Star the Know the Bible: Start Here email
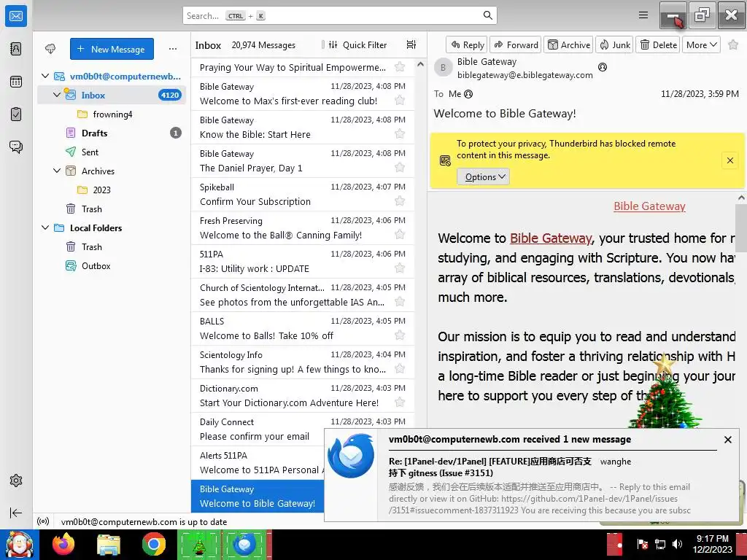The image size is (747, 560). [400, 133]
